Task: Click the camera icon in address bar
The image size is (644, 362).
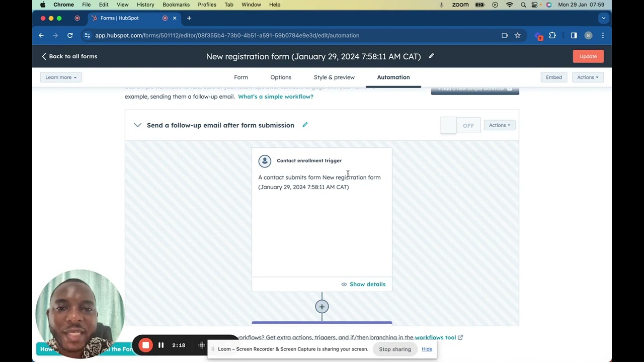Action: pyautogui.click(x=505, y=35)
